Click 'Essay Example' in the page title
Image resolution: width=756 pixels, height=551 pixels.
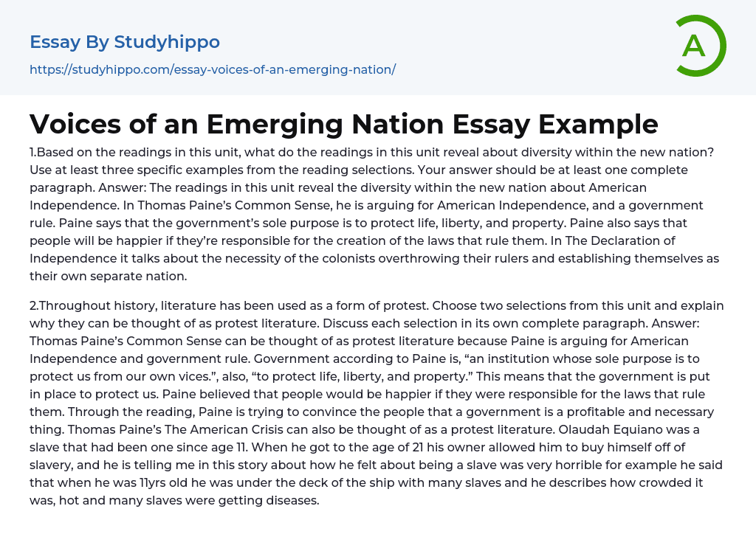(x=560, y=123)
